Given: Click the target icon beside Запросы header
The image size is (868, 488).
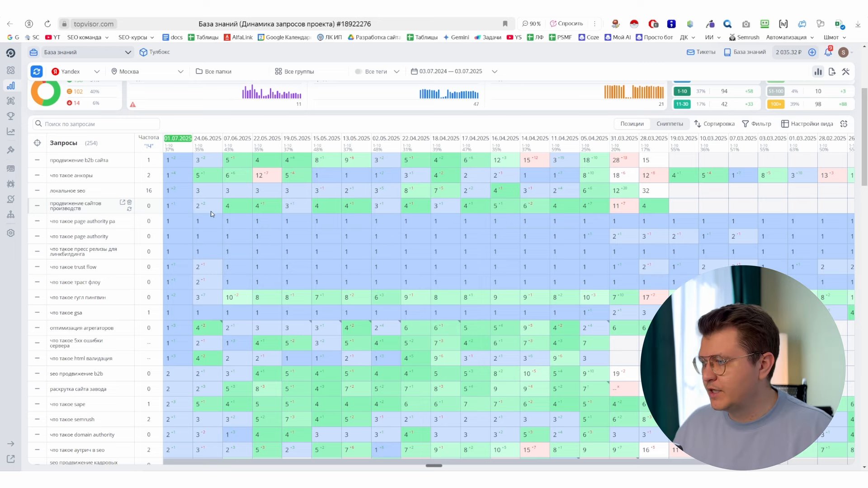Looking at the screenshot, I should (x=37, y=143).
